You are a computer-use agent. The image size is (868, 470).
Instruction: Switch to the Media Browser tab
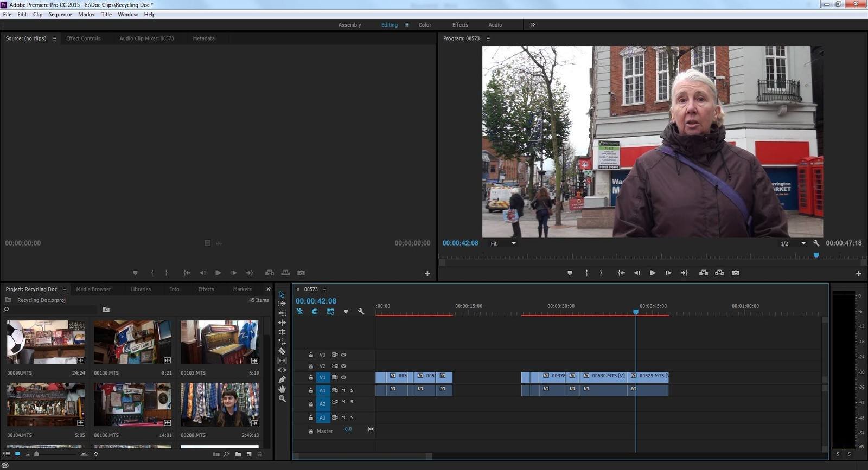[93, 289]
